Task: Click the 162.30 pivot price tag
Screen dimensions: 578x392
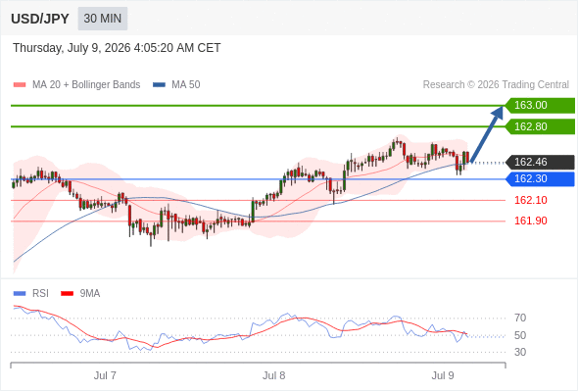Action: coord(540,179)
